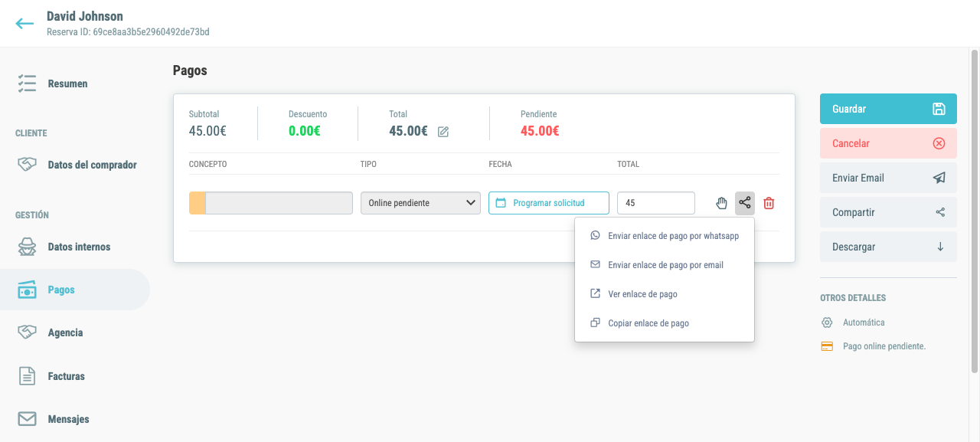
Task: Click the orange concept color swatch
Action: (197, 203)
